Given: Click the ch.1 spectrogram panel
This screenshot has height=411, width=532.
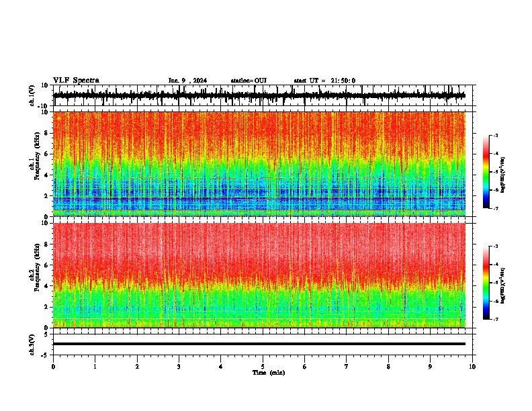Looking at the screenshot, I should (x=259, y=164).
